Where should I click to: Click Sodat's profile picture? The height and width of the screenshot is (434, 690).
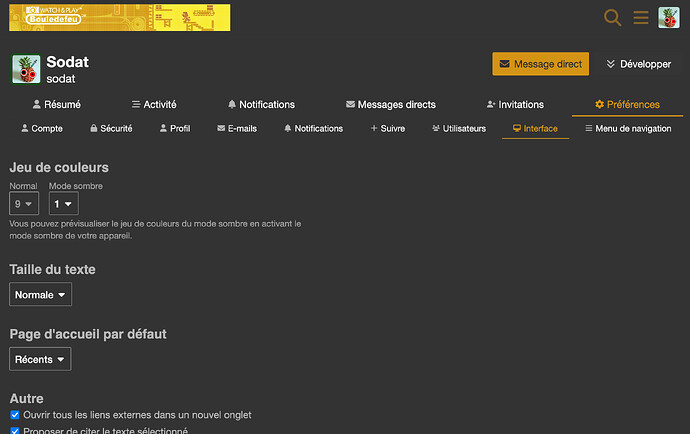[26, 69]
